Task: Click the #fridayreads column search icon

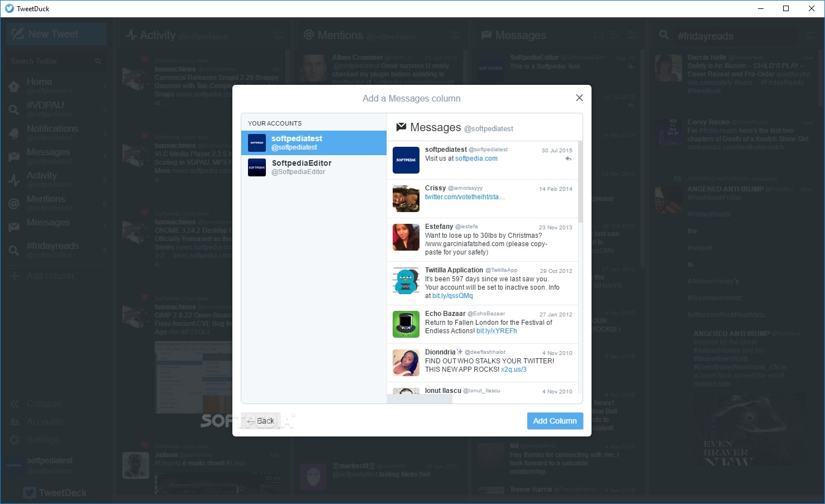Action: [x=664, y=35]
